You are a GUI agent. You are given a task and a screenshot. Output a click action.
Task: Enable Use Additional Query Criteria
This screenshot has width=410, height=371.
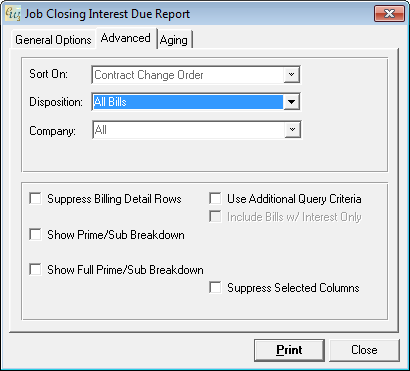point(215,199)
